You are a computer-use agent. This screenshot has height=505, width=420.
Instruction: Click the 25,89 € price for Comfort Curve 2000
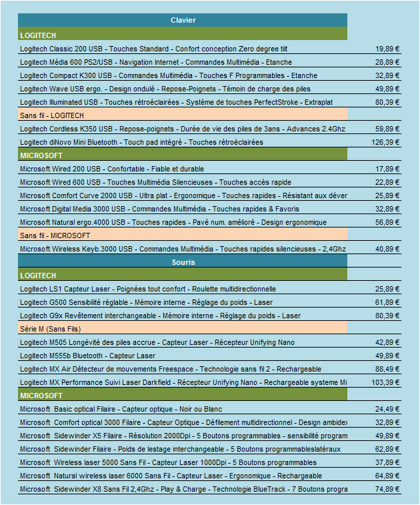pyautogui.click(x=387, y=196)
